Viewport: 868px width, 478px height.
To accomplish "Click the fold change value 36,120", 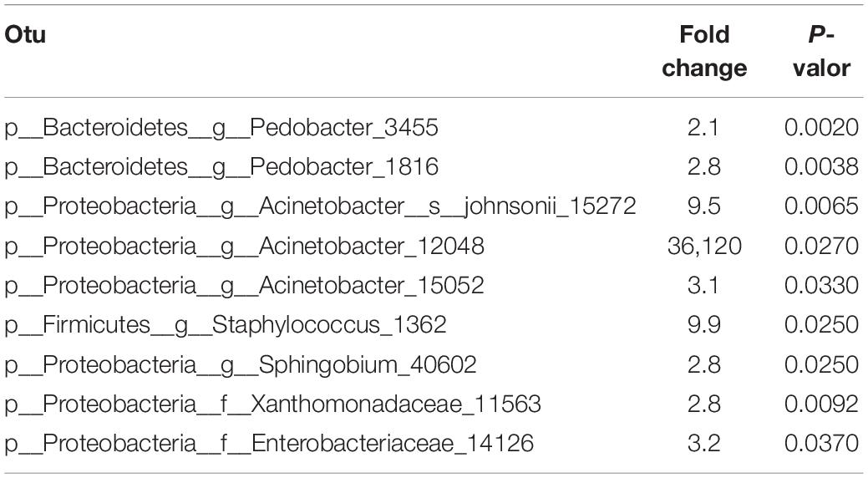I will 704,247.
